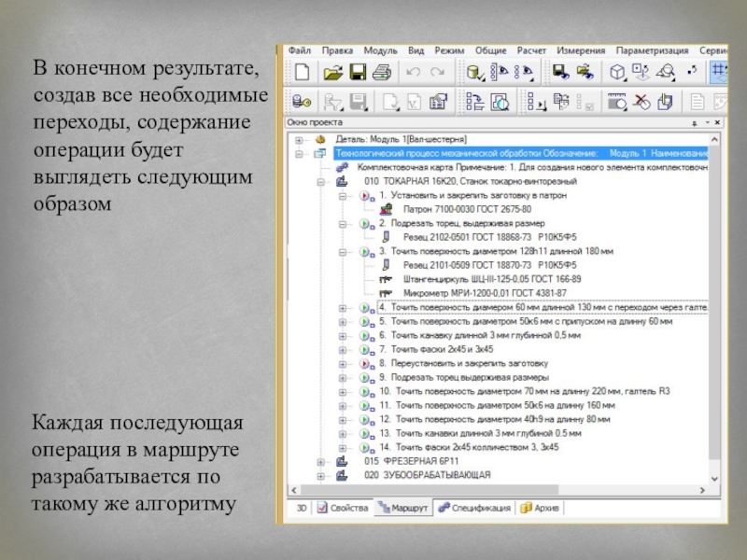Save using the floppy disk icon
The width and height of the screenshot is (747, 560).
357,73
